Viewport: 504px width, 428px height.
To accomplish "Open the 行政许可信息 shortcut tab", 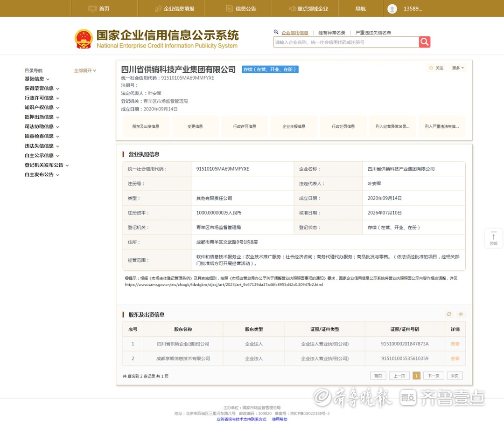I will coord(245,126).
